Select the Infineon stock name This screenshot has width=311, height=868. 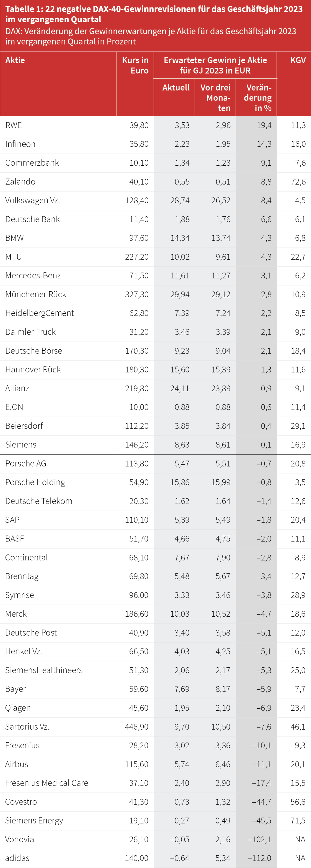(x=20, y=144)
